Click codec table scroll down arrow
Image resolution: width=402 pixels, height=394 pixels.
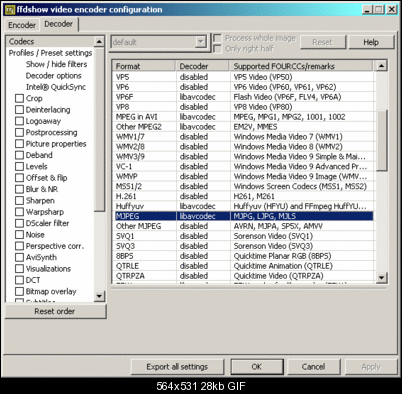tap(381, 277)
